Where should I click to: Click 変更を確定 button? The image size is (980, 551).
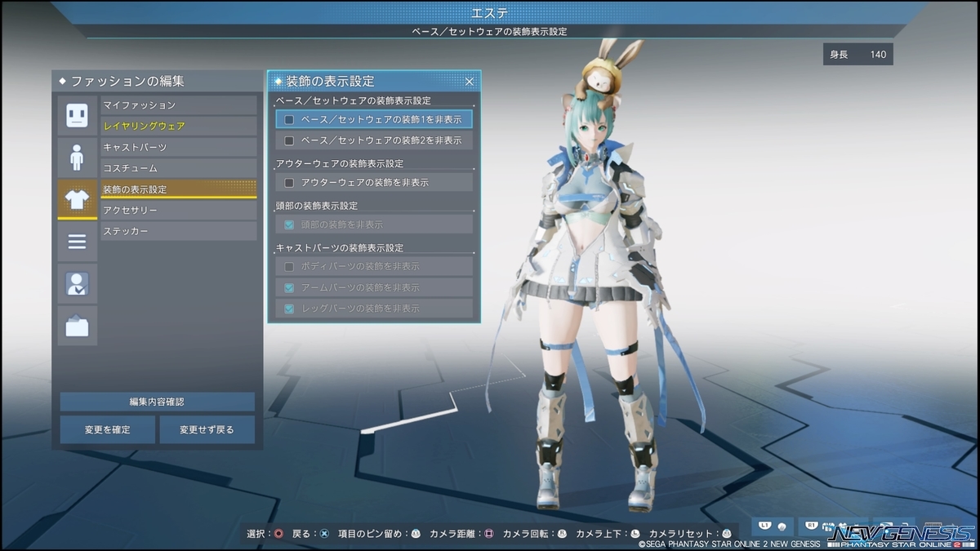coord(108,429)
